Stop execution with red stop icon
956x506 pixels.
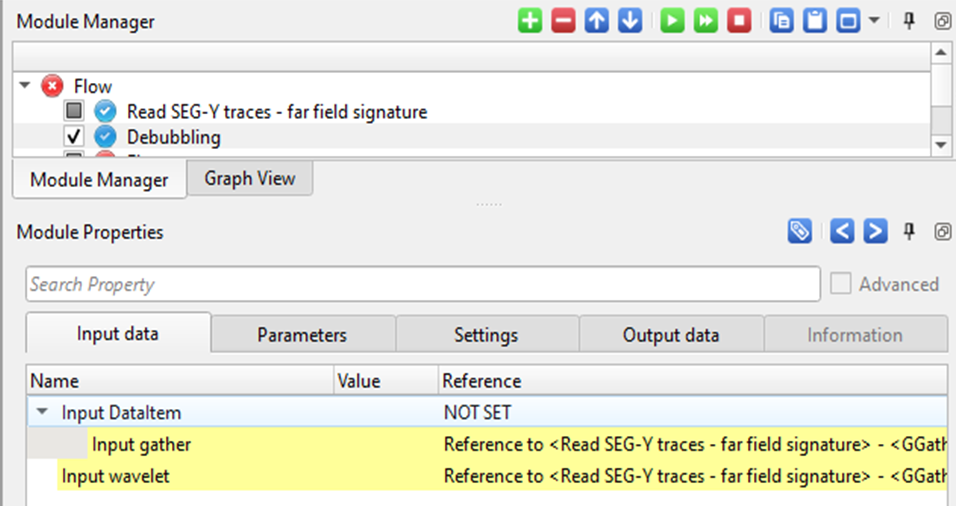pyautogui.click(x=739, y=21)
